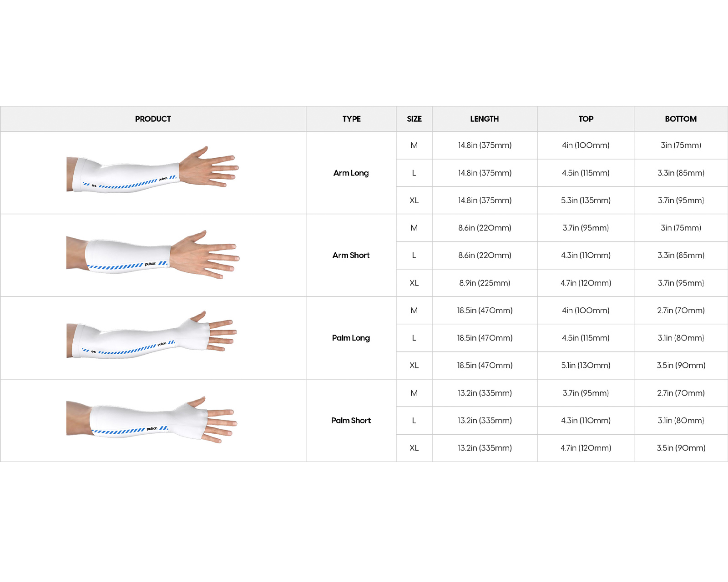
Task: Click the 8.9in (225mm) length cell
Action: tap(485, 283)
